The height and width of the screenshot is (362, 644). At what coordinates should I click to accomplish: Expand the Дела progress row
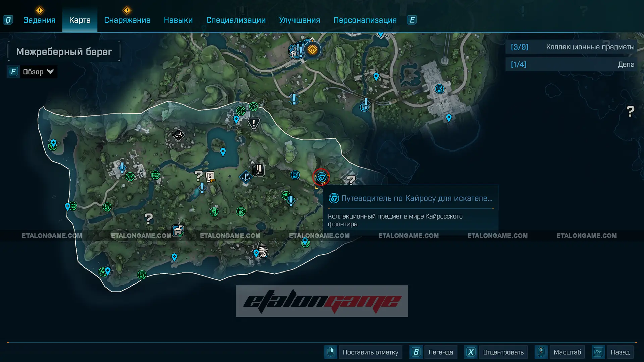tap(571, 64)
